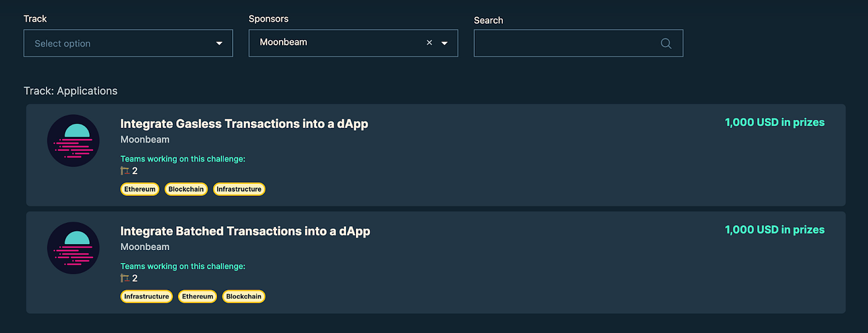Expand the Track select option dropdown
This screenshot has height=333, width=868.
coord(219,43)
